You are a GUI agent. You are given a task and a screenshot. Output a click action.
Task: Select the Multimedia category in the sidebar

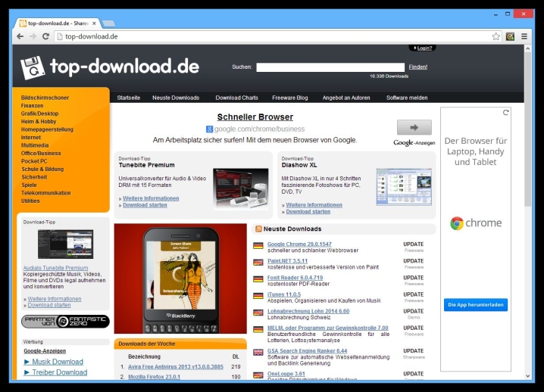coord(36,145)
